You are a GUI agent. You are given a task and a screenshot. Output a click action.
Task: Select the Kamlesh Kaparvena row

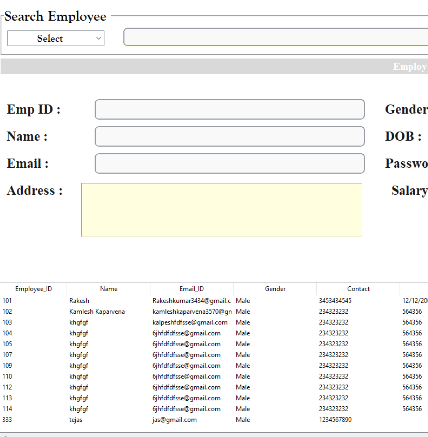pos(214,312)
